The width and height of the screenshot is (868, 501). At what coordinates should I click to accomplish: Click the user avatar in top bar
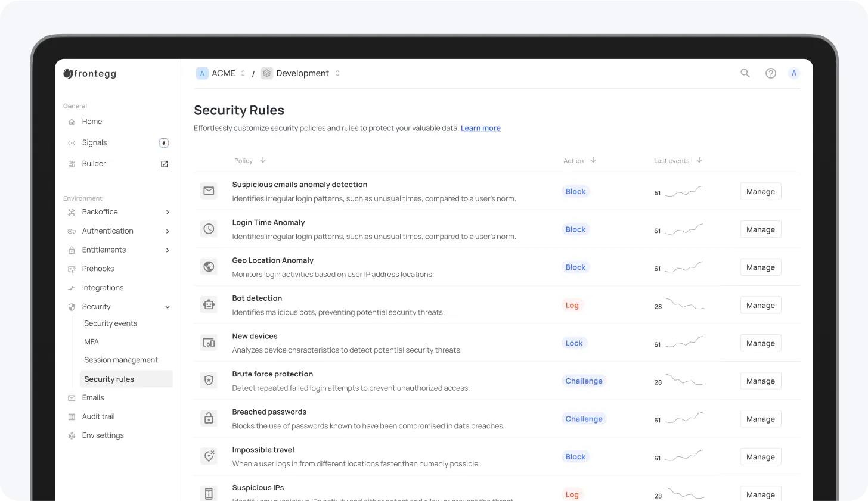793,73
